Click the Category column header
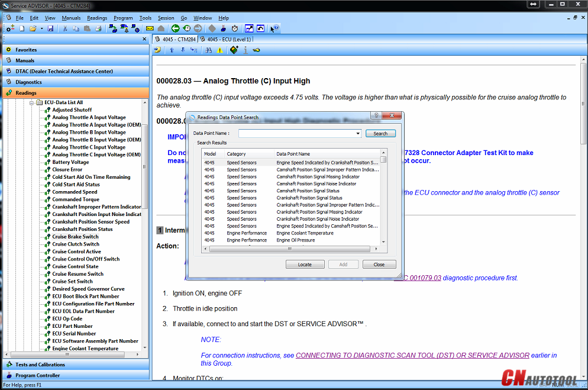The width and height of the screenshot is (588, 390). click(248, 154)
